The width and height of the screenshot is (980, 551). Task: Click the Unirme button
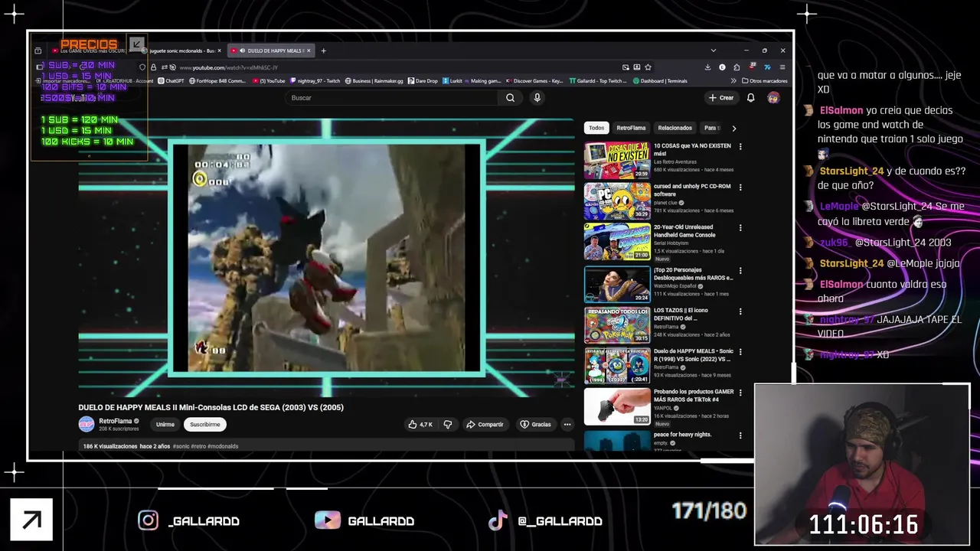[165, 424]
